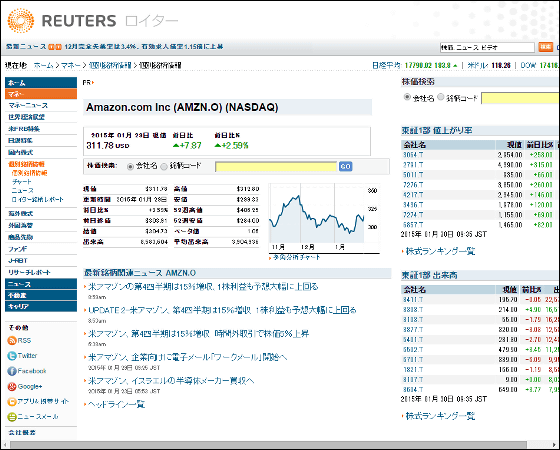Click ticker 7276.T in 値上がり率 table
This screenshot has height=450, width=560.
[413, 185]
